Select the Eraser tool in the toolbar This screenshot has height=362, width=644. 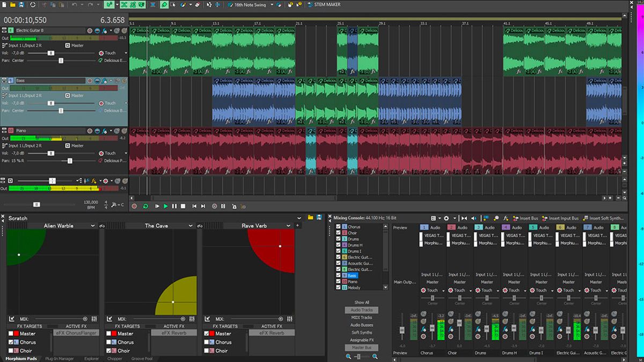pos(197,4)
